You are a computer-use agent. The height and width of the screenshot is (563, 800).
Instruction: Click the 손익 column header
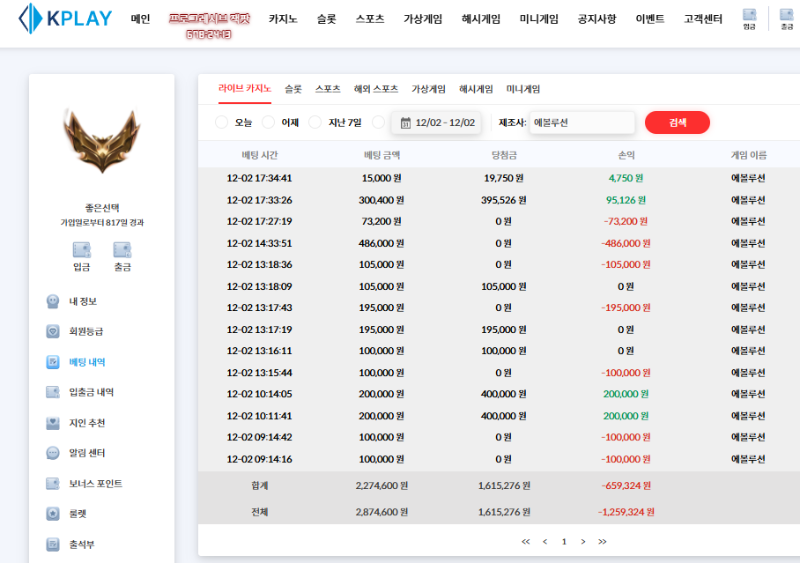click(x=626, y=155)
